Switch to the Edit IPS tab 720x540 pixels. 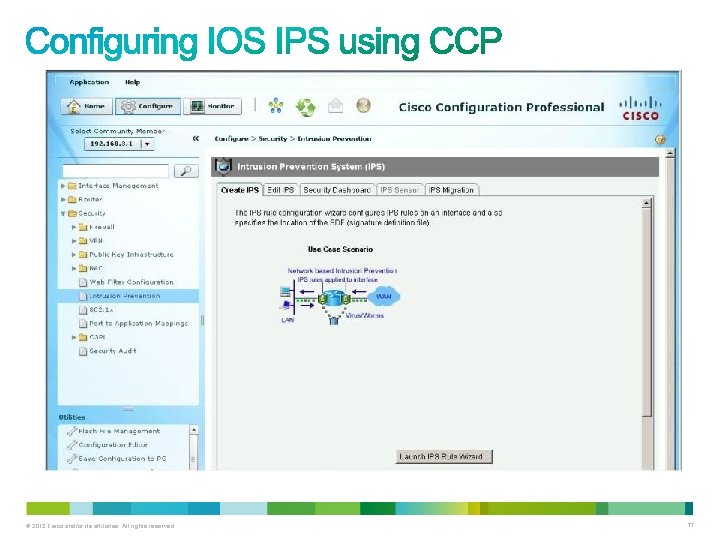[x=281, y=190]
